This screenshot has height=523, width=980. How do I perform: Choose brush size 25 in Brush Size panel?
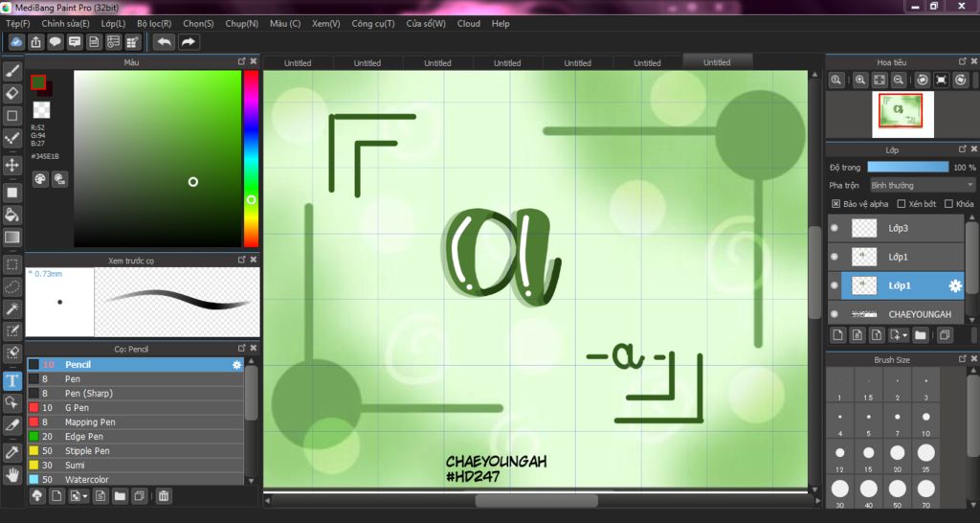pos(925,457)
